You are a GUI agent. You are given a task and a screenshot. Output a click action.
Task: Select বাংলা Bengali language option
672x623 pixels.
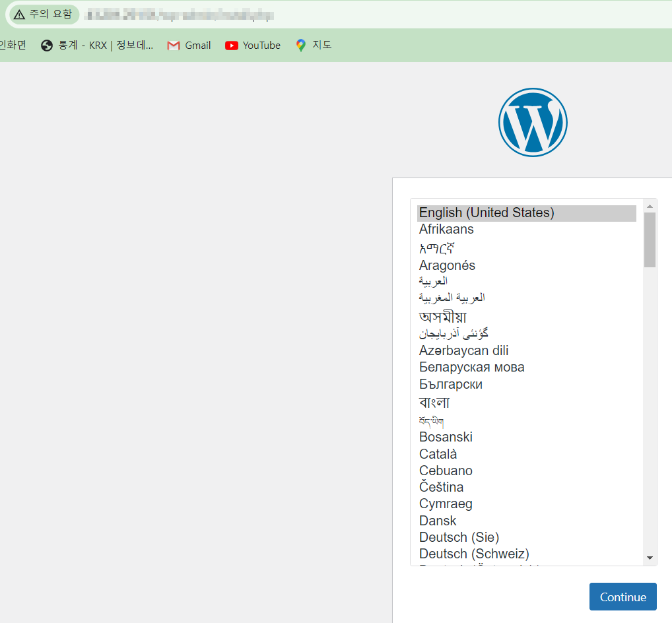coord(526,402)
